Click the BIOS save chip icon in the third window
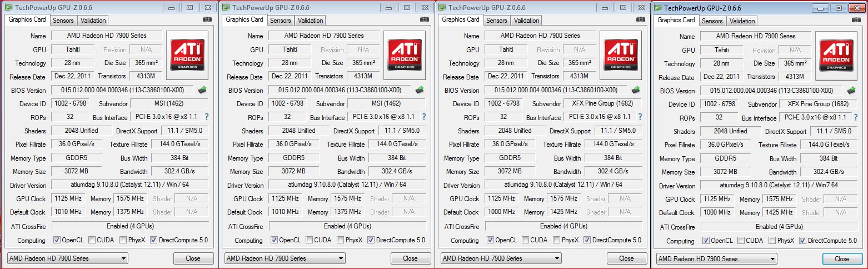The image size is (868, 269). point(636,89)
